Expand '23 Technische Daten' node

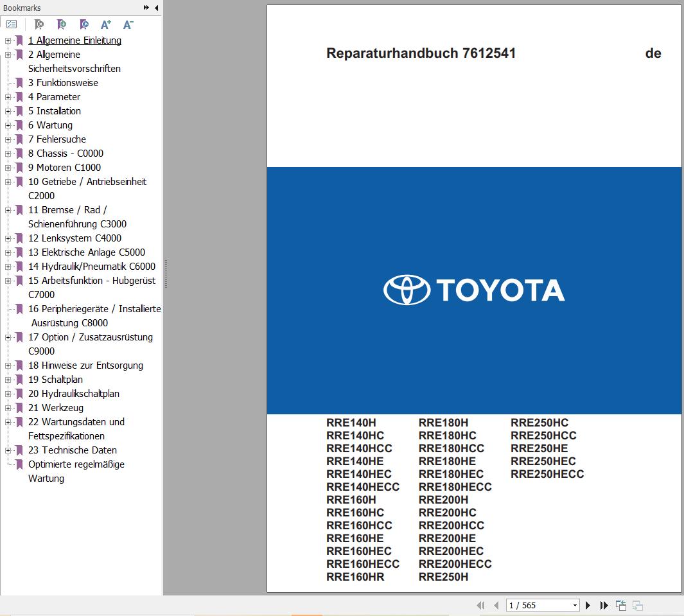click(8, 450)
